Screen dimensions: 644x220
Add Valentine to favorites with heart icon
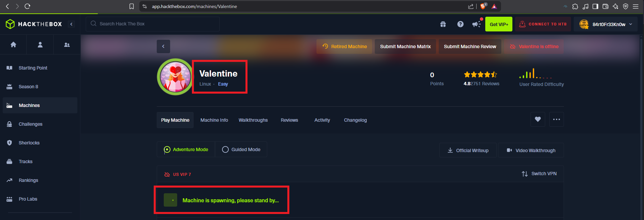click(x=538, y=119)
